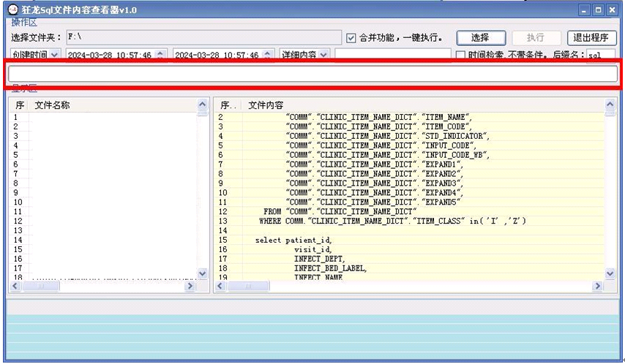The width and height of the screenshot is (625, 364).
Task: Minimize the 狂龙Sql文件内容查看器 window
Action: (x=584, y=10)
